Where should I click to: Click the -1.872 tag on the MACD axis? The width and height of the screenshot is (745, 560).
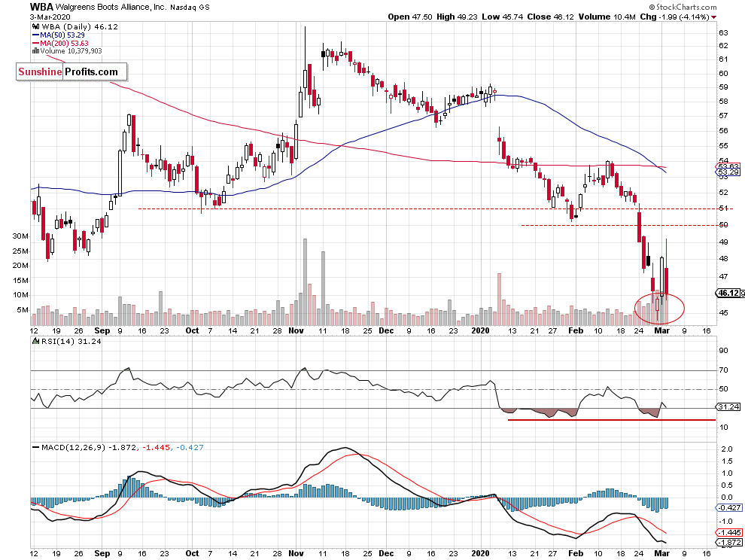click(x=729, y=543)
